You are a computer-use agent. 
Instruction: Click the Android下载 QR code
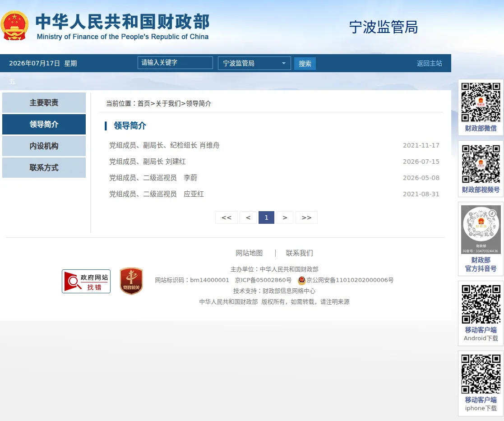(x=481, y=304)
